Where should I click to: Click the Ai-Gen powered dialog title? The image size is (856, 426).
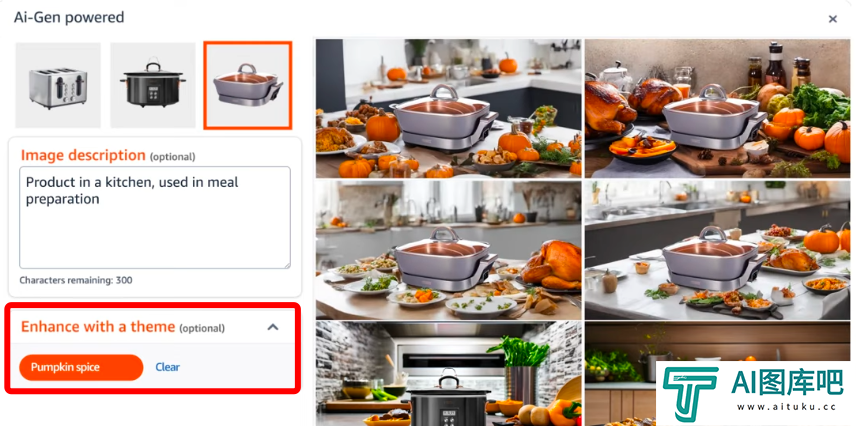click(69, 17)
